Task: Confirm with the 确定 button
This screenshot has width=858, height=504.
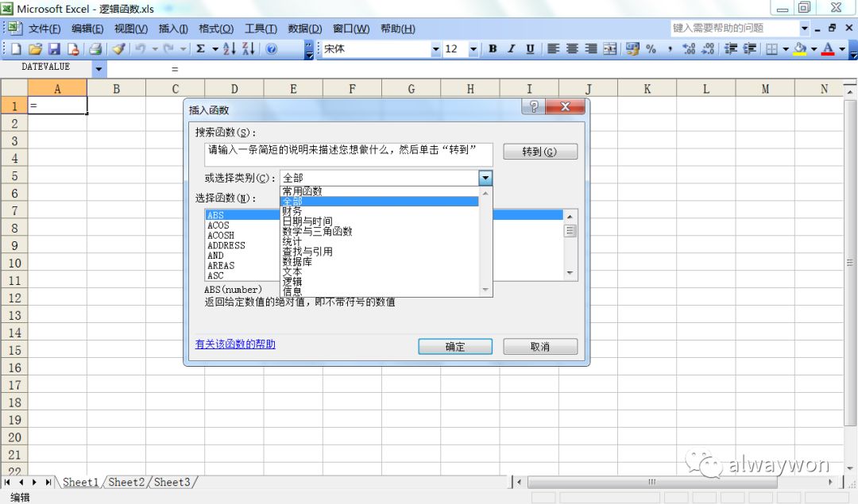Action: (x=455, y=347)
